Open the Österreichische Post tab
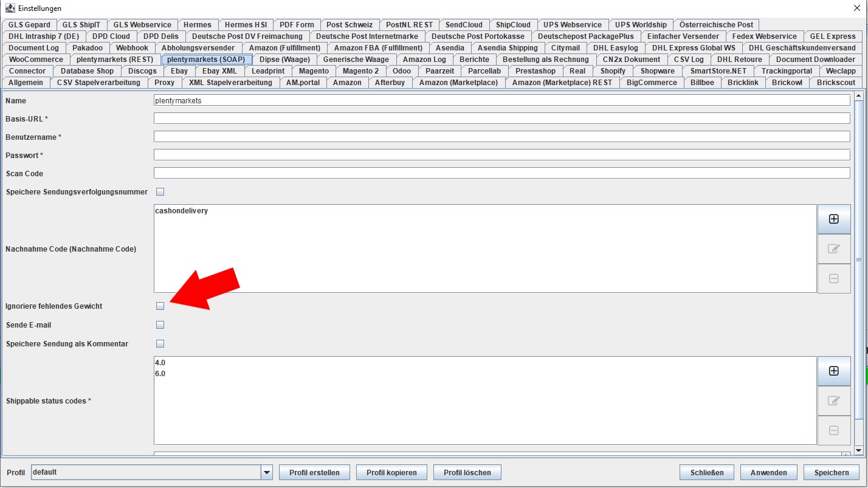 [x=716, y=25]
